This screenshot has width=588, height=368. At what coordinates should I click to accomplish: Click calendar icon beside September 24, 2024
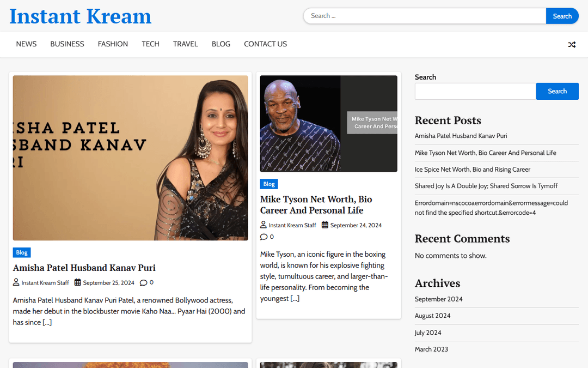click(x=325, y=225)
